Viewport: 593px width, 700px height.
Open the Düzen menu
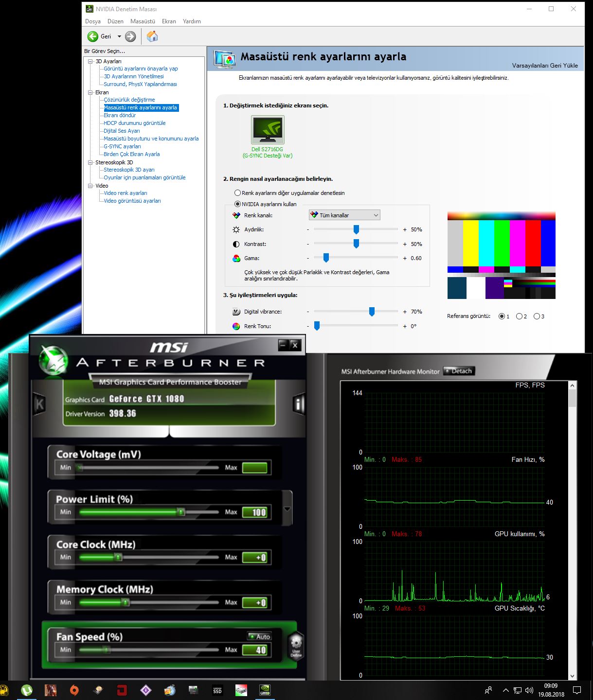coord(115,21)
